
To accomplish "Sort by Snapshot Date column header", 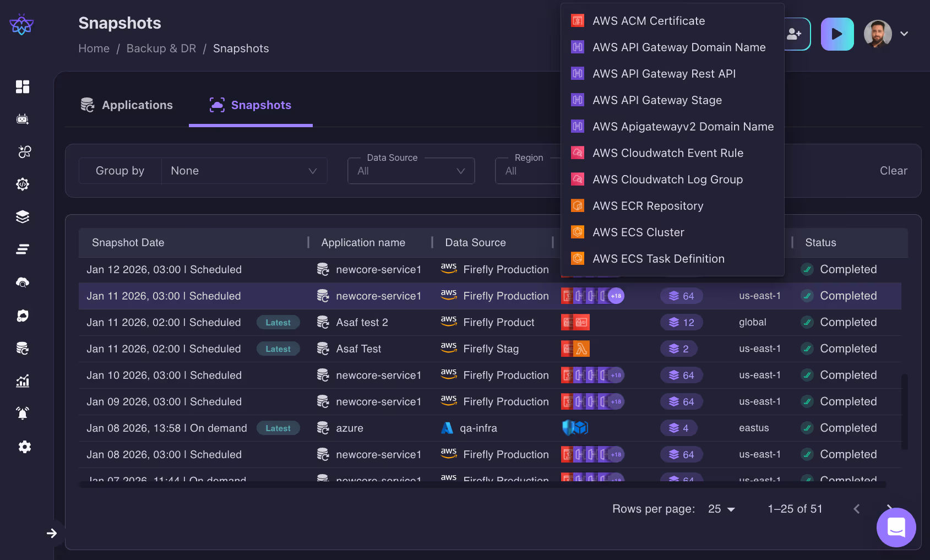I will (128, 243).
